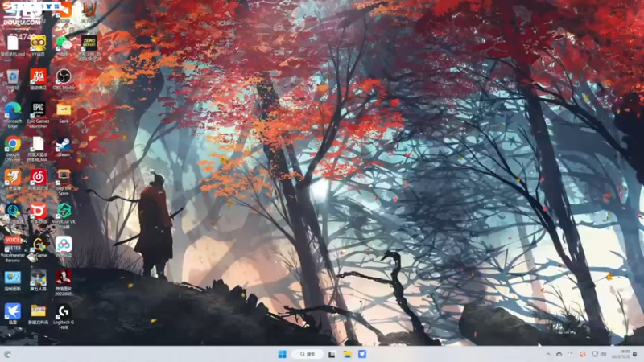Open the red Douyu bull-horn icon
The width and height of the screenshot is (644, 362).
point(38,212)
